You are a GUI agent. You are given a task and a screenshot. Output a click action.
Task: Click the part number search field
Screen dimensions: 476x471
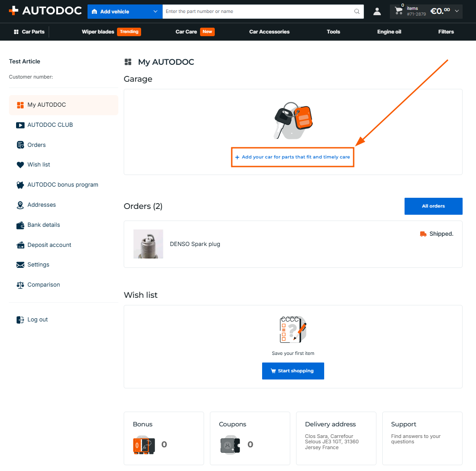pyautogui.click(x=258, y=12)
